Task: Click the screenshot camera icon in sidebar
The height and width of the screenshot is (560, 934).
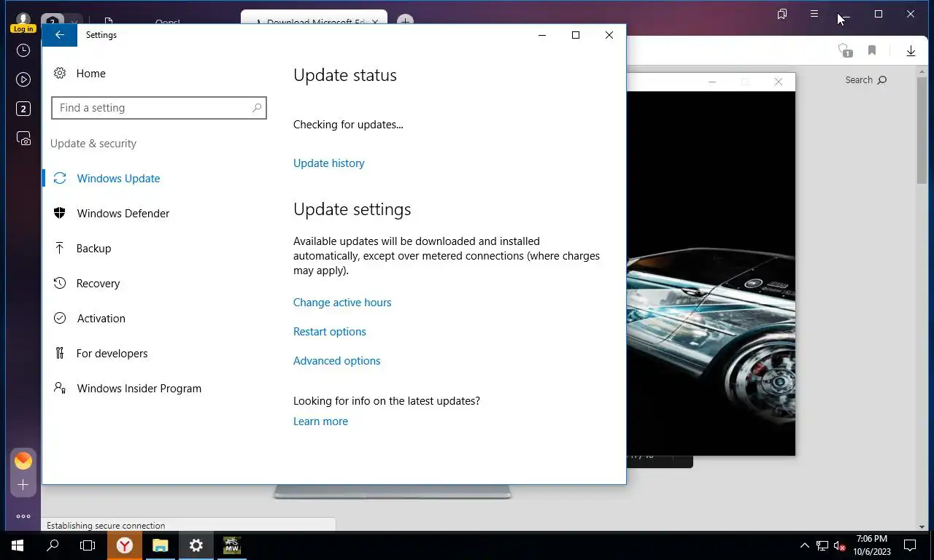Action: 23,138
